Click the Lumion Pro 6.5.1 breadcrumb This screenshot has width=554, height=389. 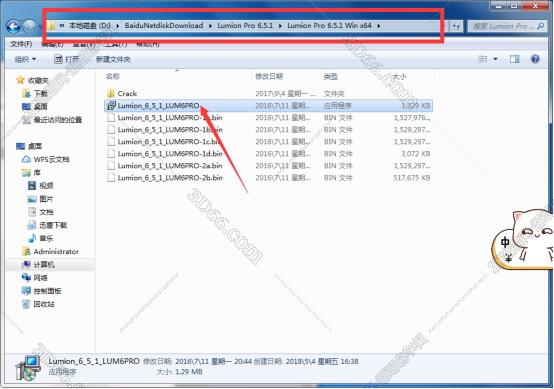click(245, 25)
